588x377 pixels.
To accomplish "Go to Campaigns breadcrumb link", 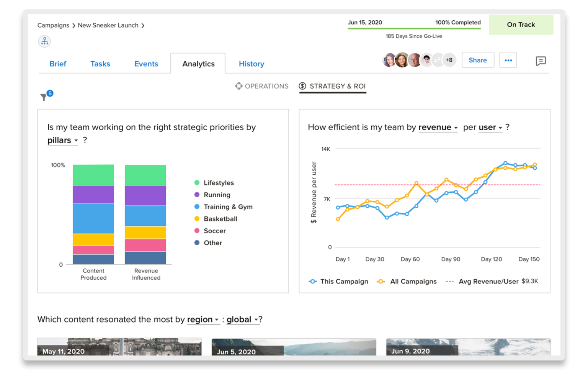I will (x=53, y=25).
